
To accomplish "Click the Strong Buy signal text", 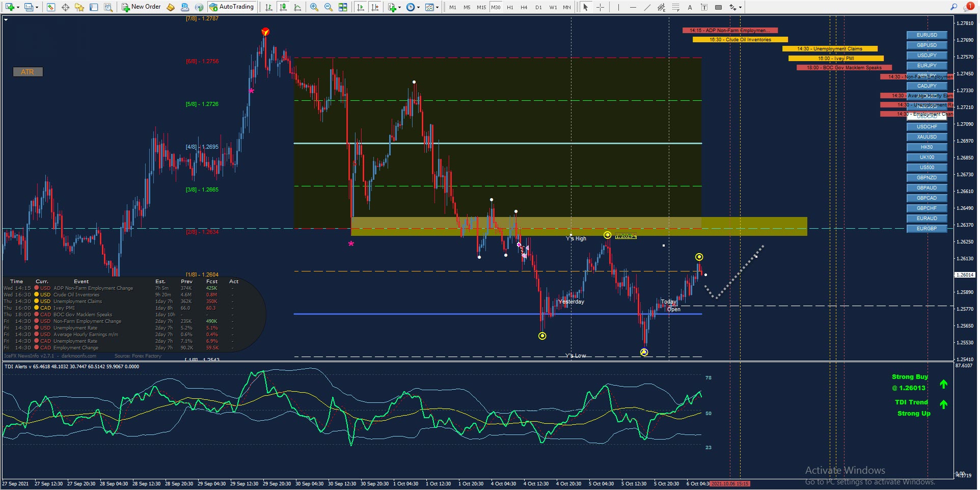I will tap(910, 377).
